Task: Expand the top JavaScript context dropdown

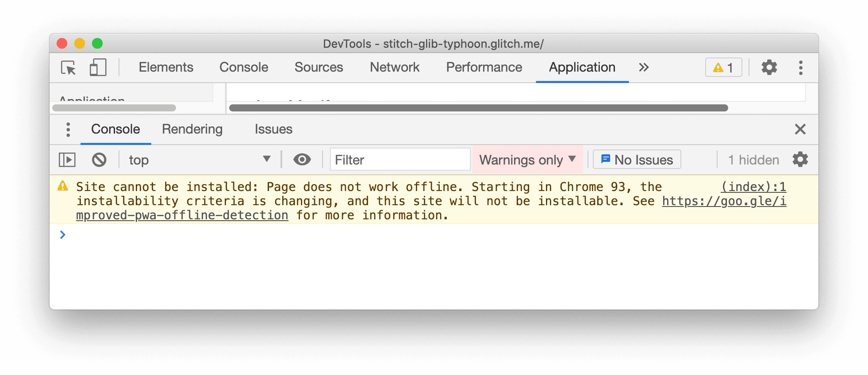Action: (x=199, y=160)
